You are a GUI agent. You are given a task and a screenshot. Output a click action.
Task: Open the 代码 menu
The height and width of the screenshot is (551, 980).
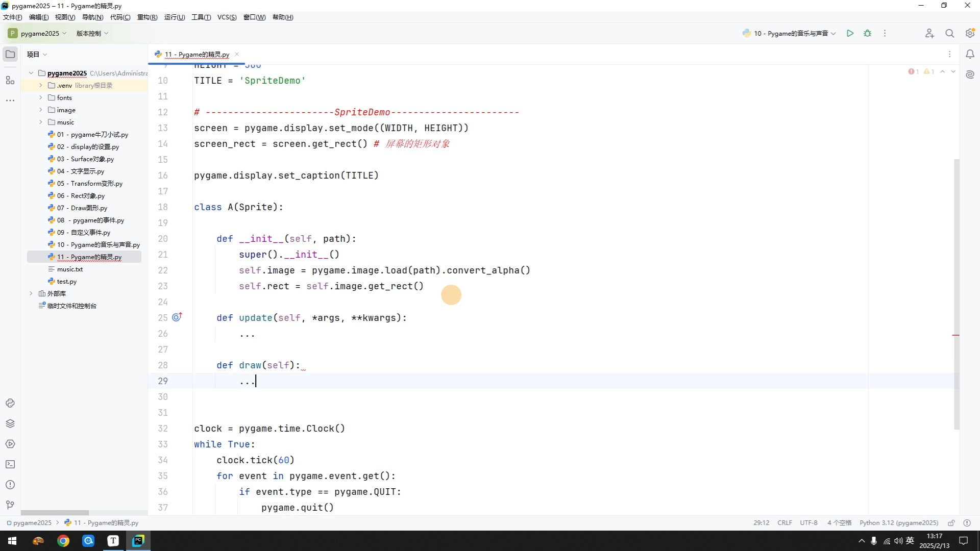tap(120, 17)
